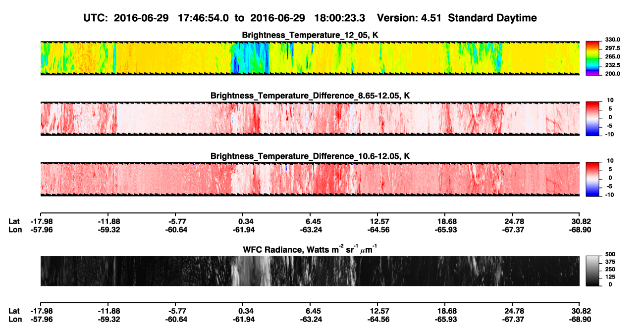
Task: Select the red-blue colorbar beside the 8.65-12.05 panel
Action: 593,118
